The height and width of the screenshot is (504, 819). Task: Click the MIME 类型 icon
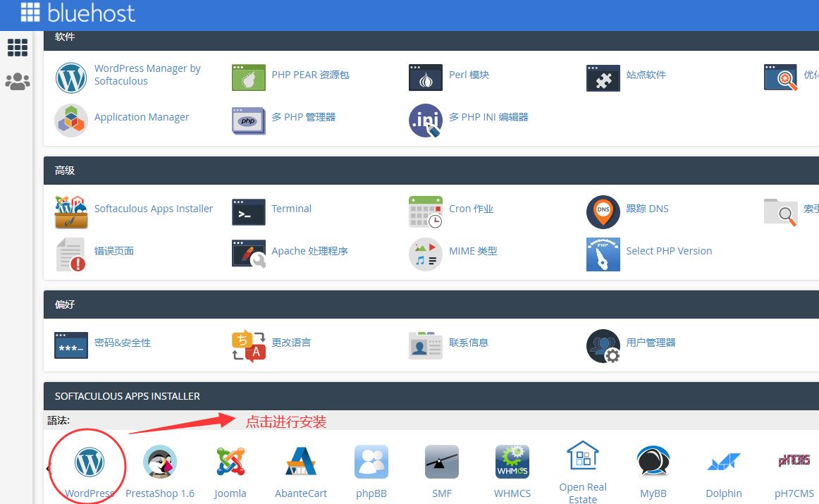[x=426, y=254]
